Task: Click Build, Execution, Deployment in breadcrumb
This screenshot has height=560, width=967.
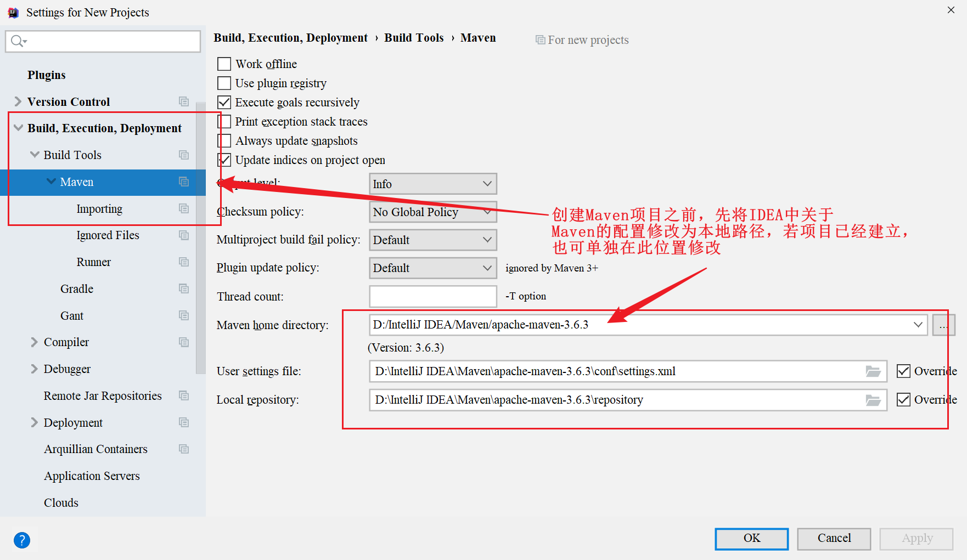Action: [x=290, y=38]
